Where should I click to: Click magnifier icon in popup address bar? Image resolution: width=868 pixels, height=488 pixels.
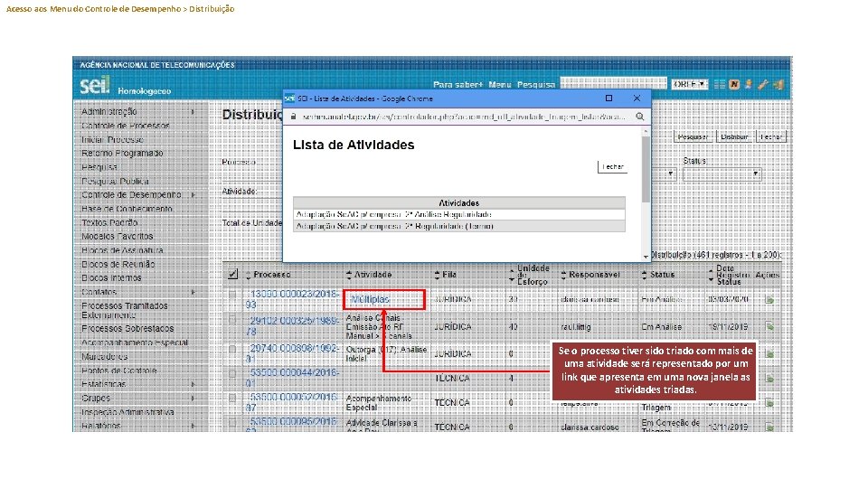[639, 117]
